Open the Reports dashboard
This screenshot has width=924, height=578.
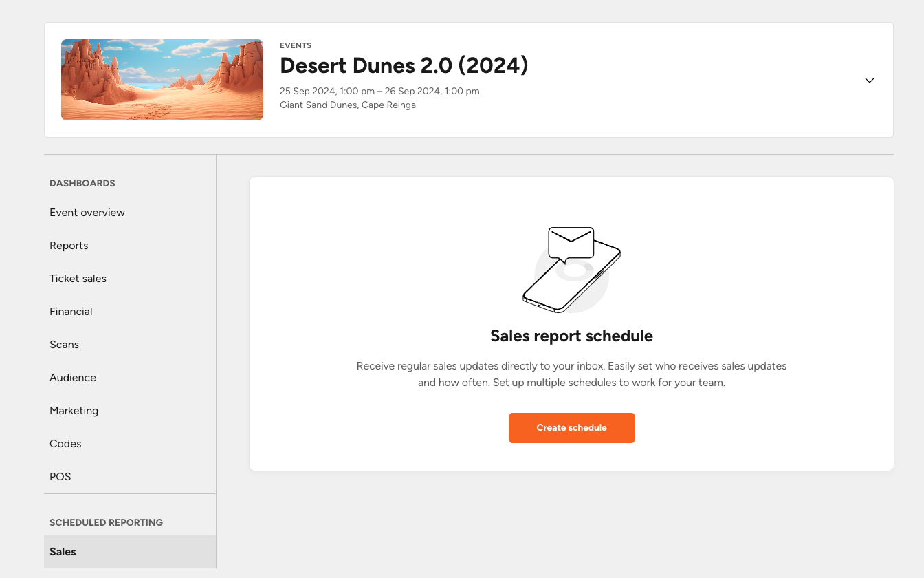pyautogui.click(x=69, y=245)
